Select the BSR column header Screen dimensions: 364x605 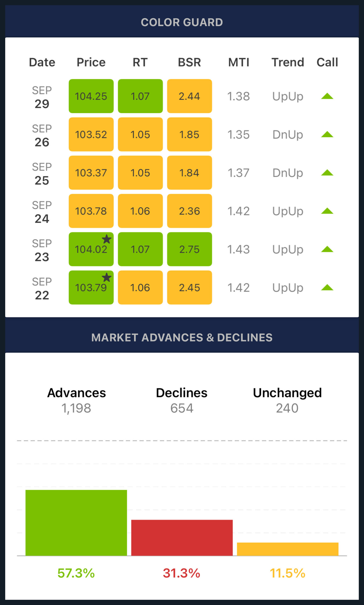(189, 62)
